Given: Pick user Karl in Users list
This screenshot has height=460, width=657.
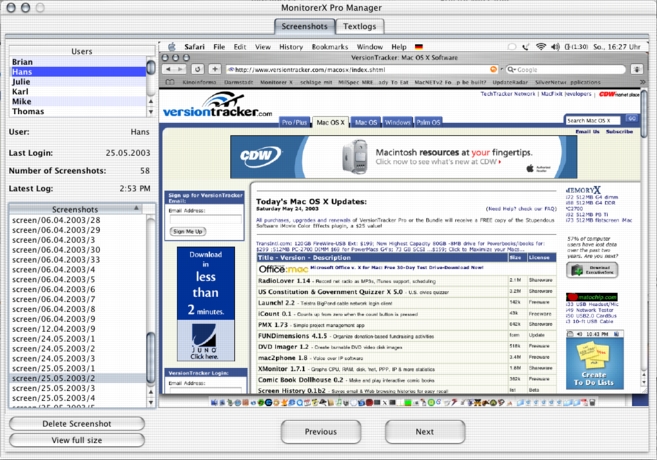Looking at the screenshot, I should point(78,91).
